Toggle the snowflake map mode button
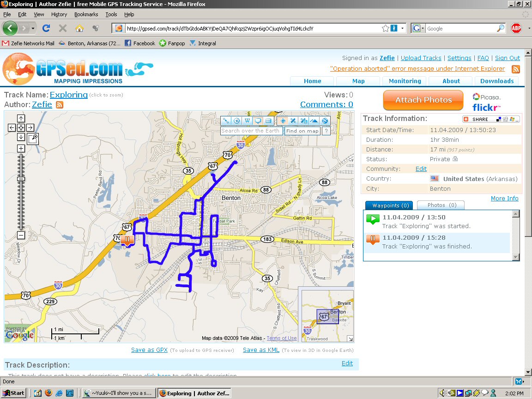532x399 pixels. point(282,121)
